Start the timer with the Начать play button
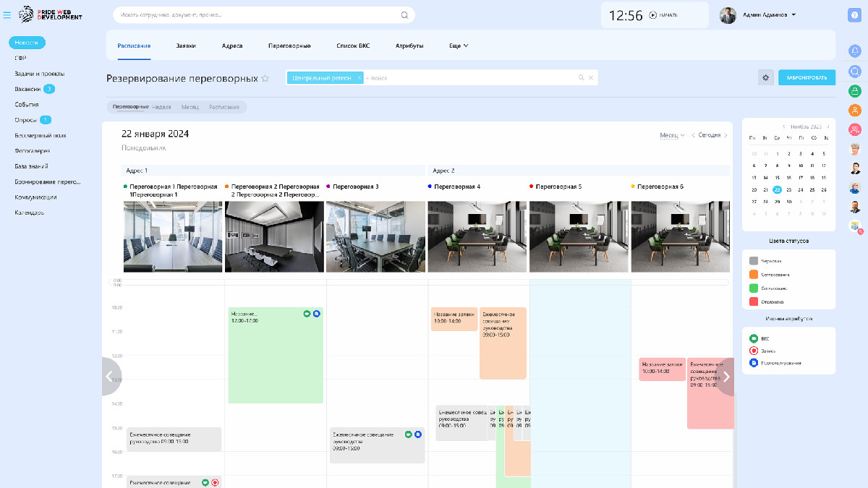Screen dimensions: 868x488 click(x=652, y=14)
